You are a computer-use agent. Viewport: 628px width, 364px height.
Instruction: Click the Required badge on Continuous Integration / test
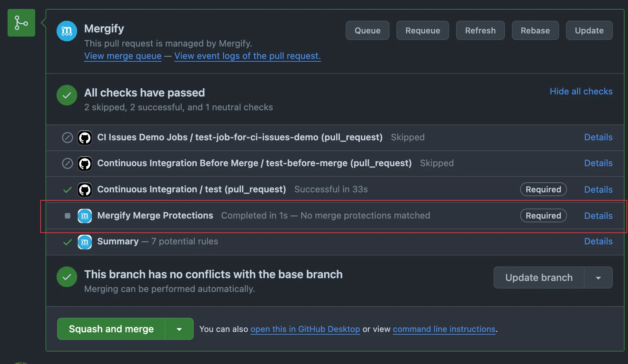pyautogui.click(x=543, y=189)
